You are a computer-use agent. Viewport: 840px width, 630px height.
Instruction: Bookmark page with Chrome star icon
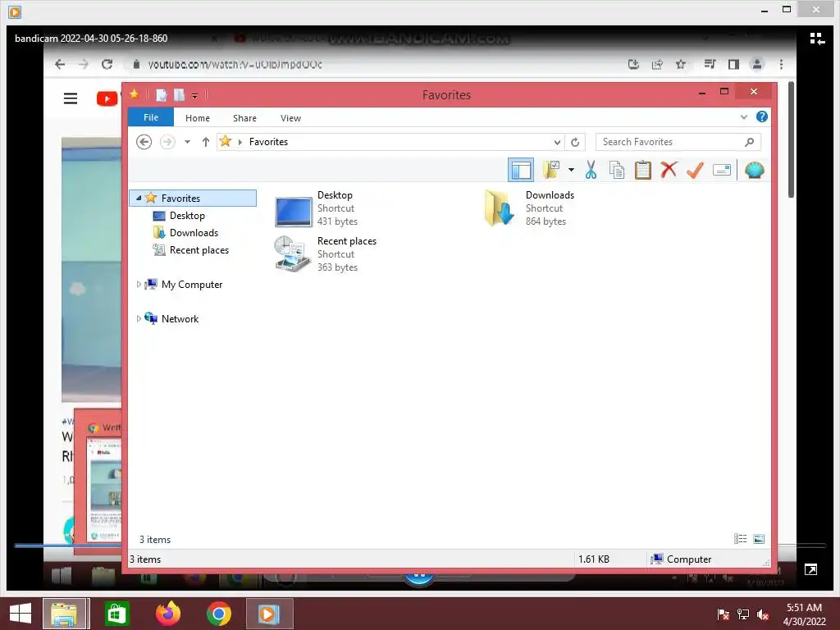pyautogui.click(x=680, y=64)
